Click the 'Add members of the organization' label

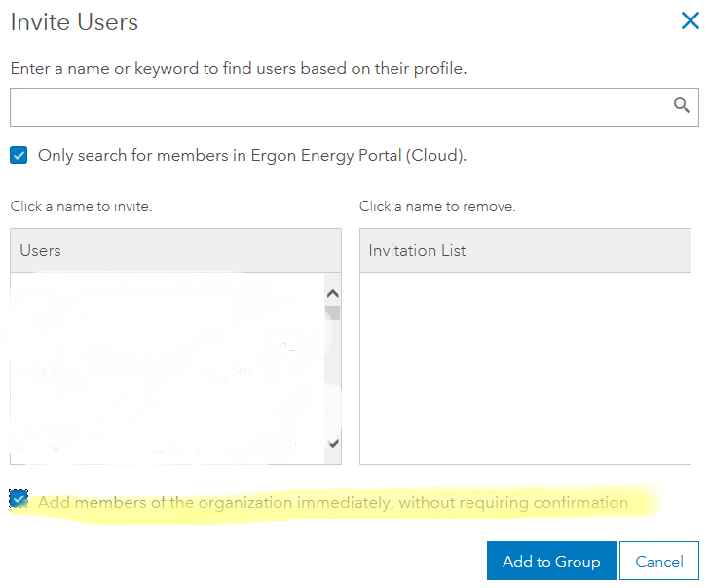coord(333,502)
